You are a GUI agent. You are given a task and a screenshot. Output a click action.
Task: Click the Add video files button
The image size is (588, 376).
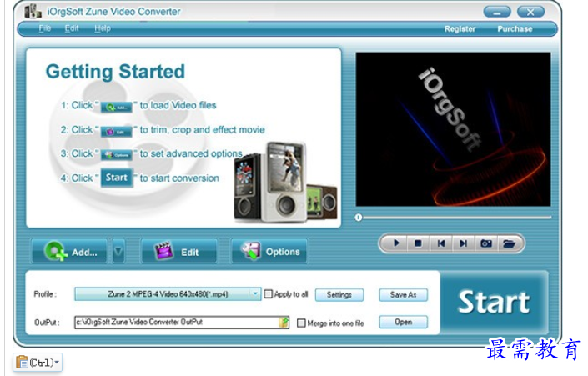pyautogui.click(x=70, y=251)
